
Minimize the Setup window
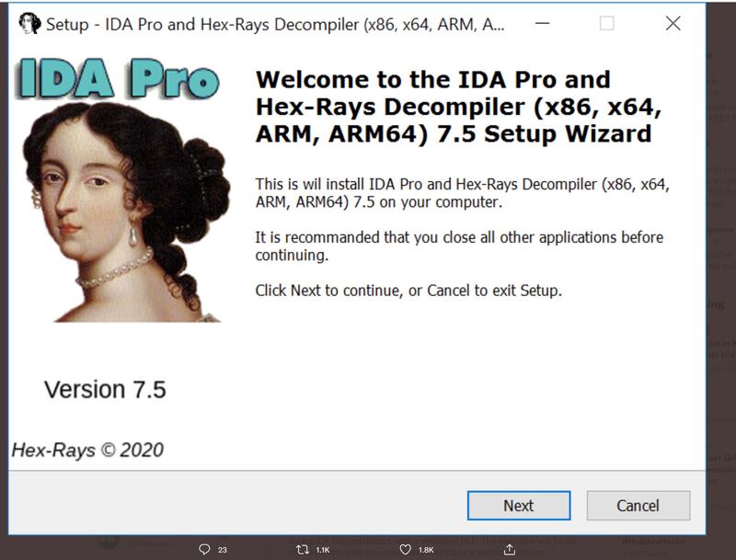tap(542, 23)
